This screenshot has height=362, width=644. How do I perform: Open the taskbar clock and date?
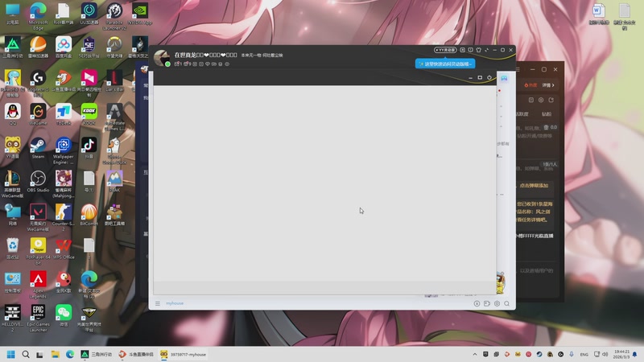point(621,354)
